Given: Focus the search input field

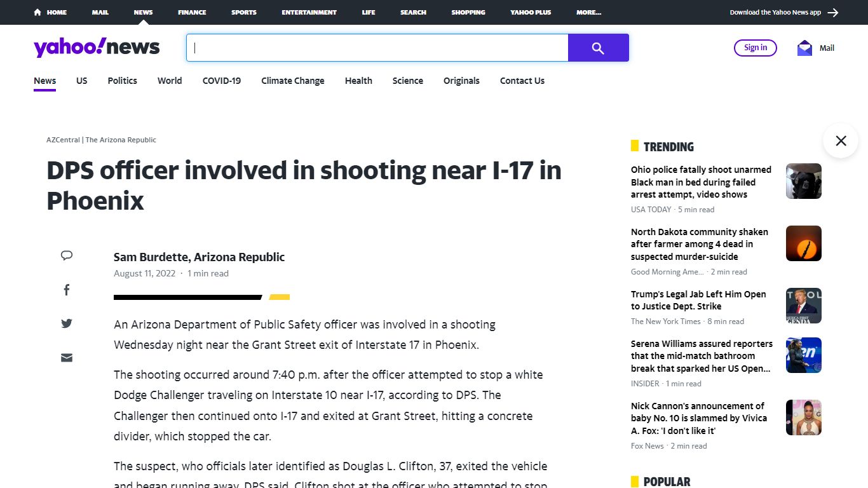Looking at the screenshot, I should point(377,48).
